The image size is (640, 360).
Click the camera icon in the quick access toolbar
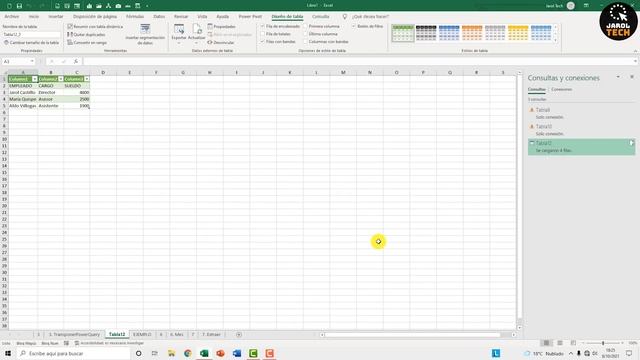[118, 6]
